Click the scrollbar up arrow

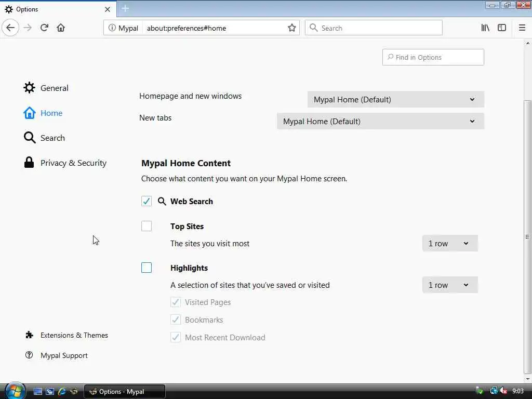(x=527, y=44)
